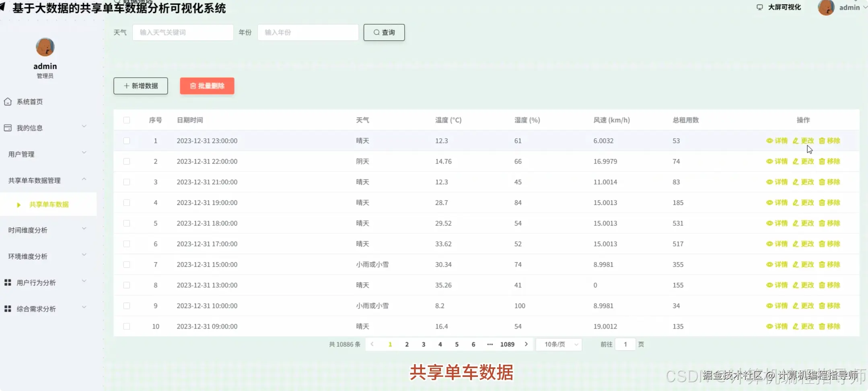Click the 我的信息 menu label

(29, 128)
